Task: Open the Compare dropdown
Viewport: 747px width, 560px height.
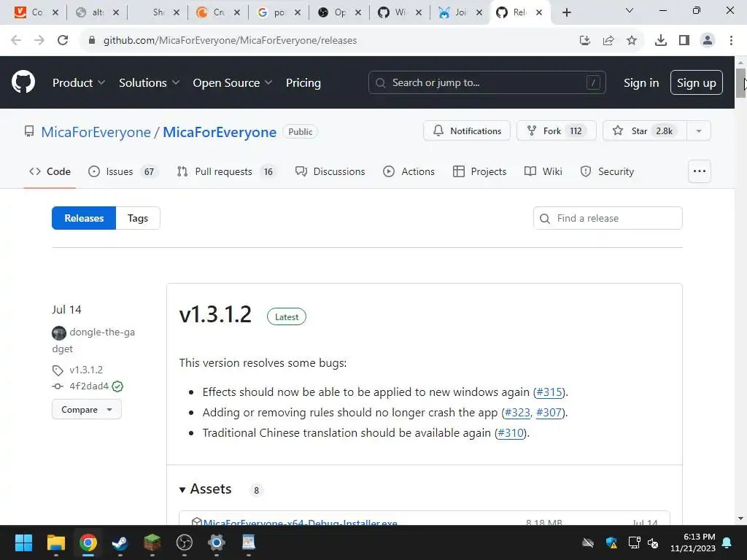Action: click(87, 410)
